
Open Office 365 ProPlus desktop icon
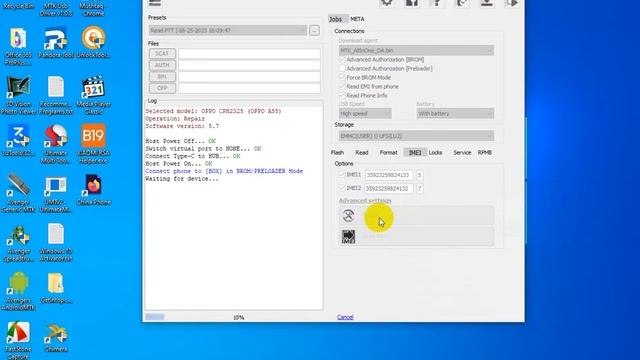[x=18, y=46]
